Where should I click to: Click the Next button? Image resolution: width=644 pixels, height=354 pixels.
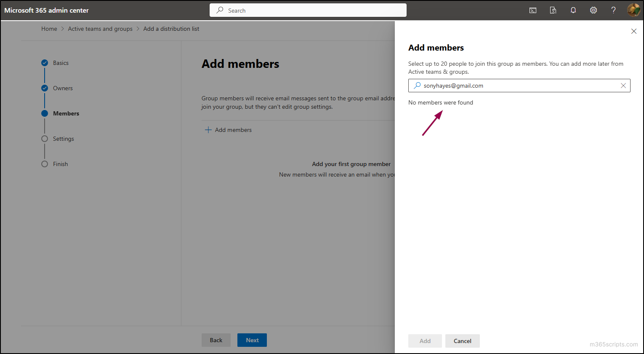pyautogui.click(x=252, y=340)
